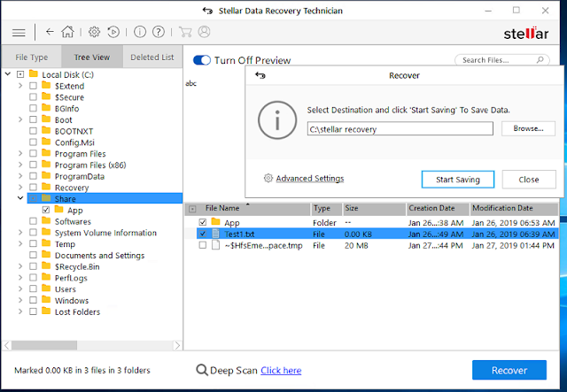Expand the Boot folder node
567x392 pixels.
click(20, 119)
